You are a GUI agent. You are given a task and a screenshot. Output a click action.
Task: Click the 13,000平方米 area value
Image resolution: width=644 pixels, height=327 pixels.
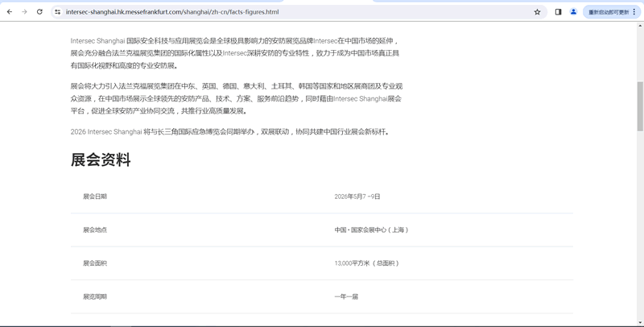pos(366,263)
